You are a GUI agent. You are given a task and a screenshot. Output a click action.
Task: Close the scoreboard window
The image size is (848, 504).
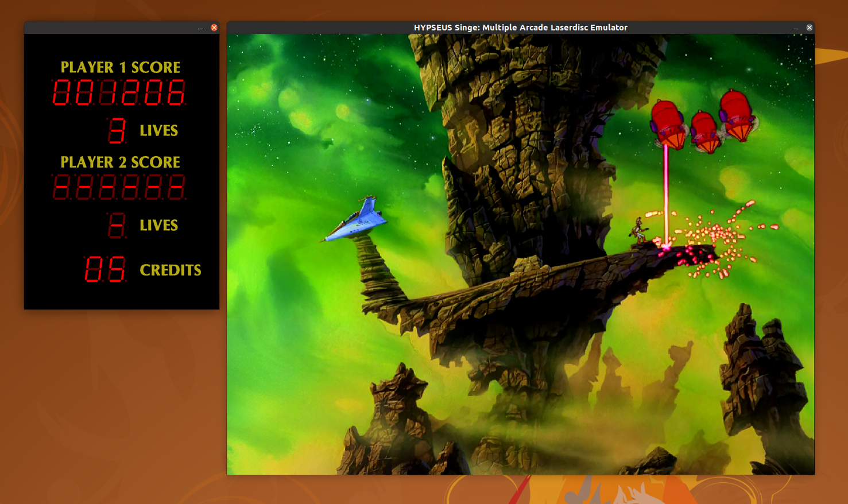coord(214,28)
